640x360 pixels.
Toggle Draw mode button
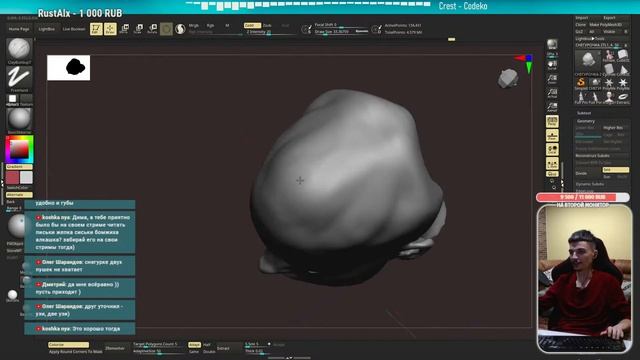(x=110, y=29)
